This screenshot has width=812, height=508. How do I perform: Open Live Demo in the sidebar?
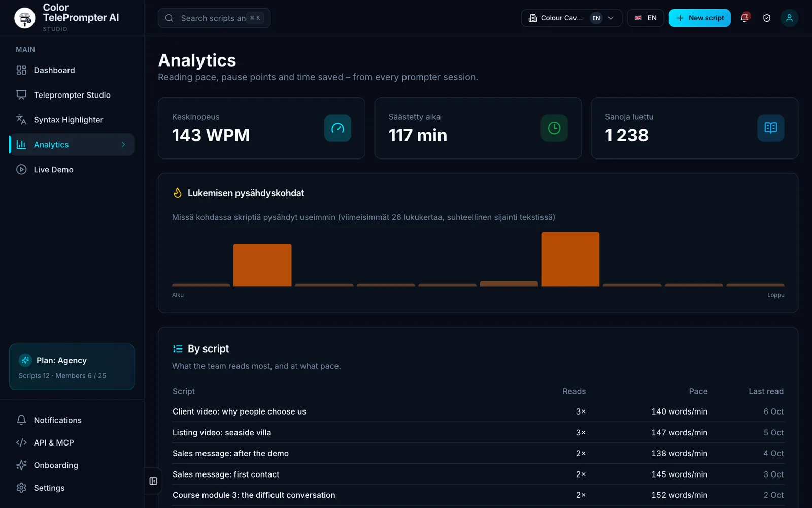(x=72, y=170)
